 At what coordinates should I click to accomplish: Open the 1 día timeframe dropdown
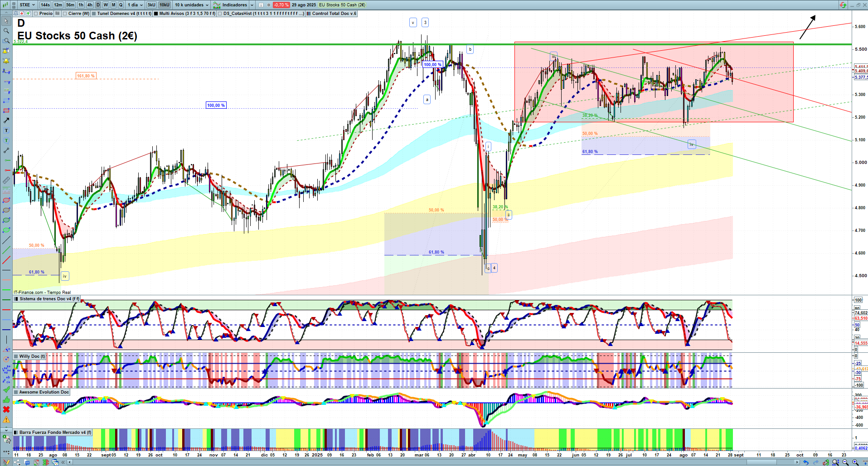pos(135,5)
